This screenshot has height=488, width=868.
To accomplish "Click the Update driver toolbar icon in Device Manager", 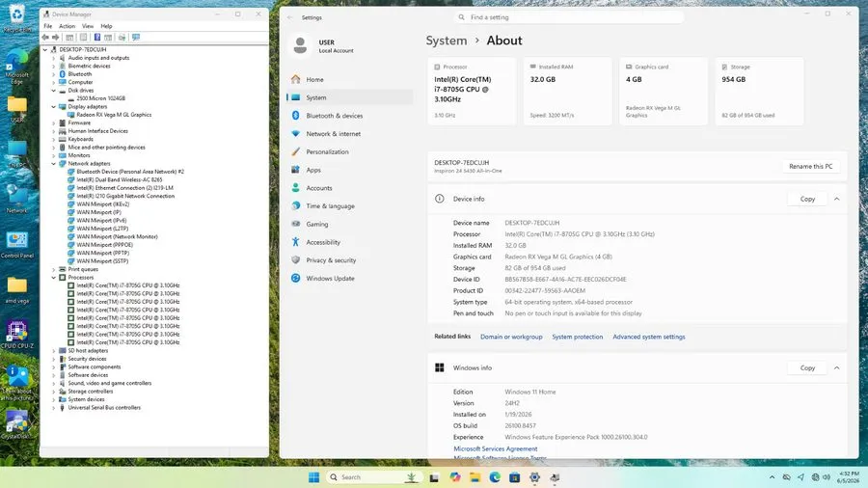I will pyautogui.click(x=122, y=37).
